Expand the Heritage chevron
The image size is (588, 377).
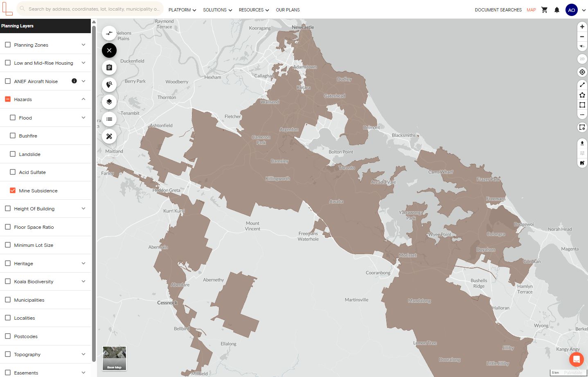click(83, 263)
